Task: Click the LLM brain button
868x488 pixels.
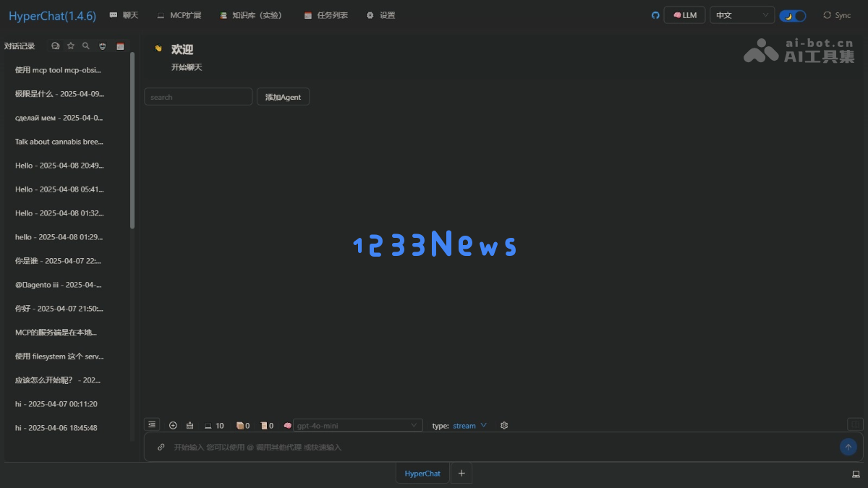Action: [684, 15]
